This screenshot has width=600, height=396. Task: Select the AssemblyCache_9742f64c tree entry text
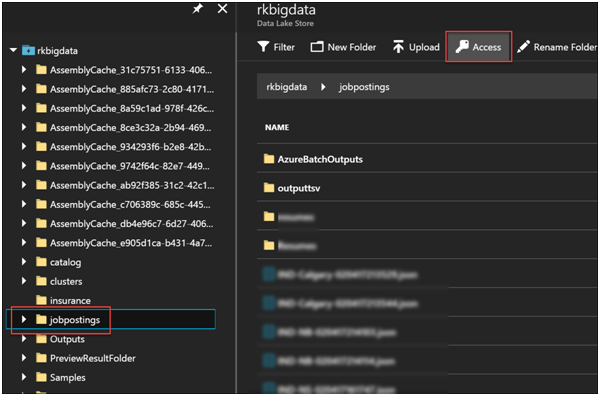(130, 166)
